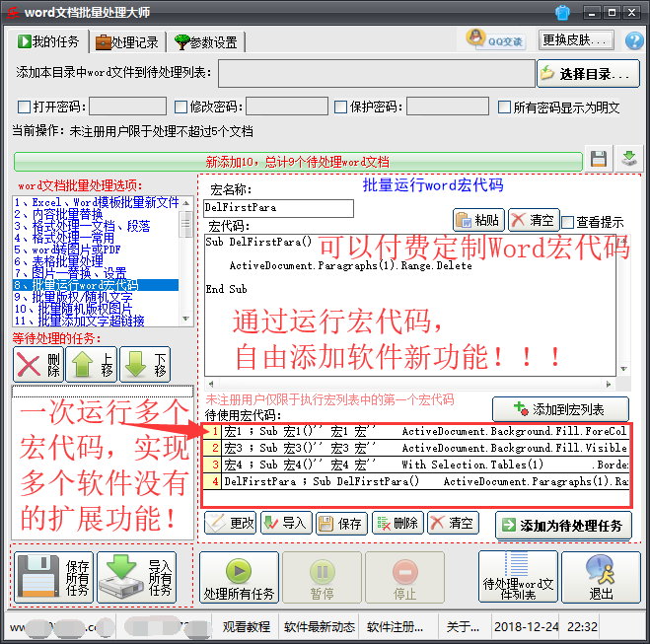The image size is (650, 644).
Task: Start processing all tasks with play button
Action: (237, 577)
